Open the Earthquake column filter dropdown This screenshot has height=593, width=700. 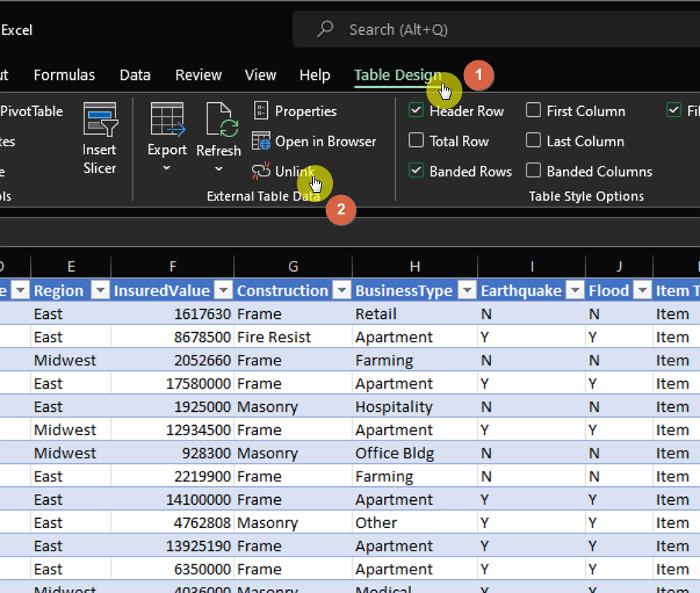[575, 291]
